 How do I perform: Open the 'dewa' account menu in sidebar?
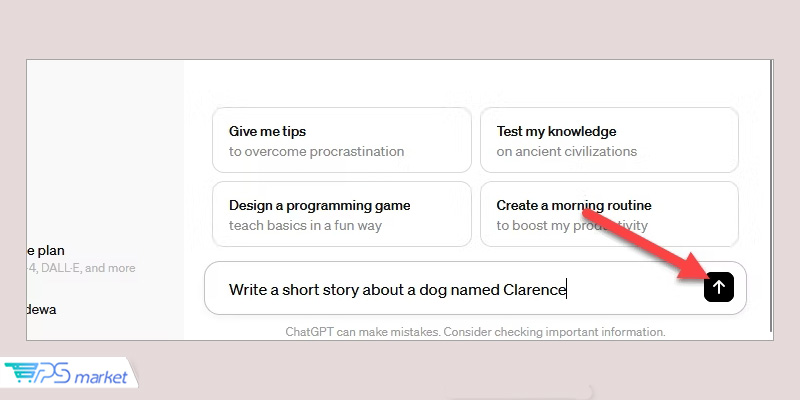pyautogui.click(x=41, y=309)
